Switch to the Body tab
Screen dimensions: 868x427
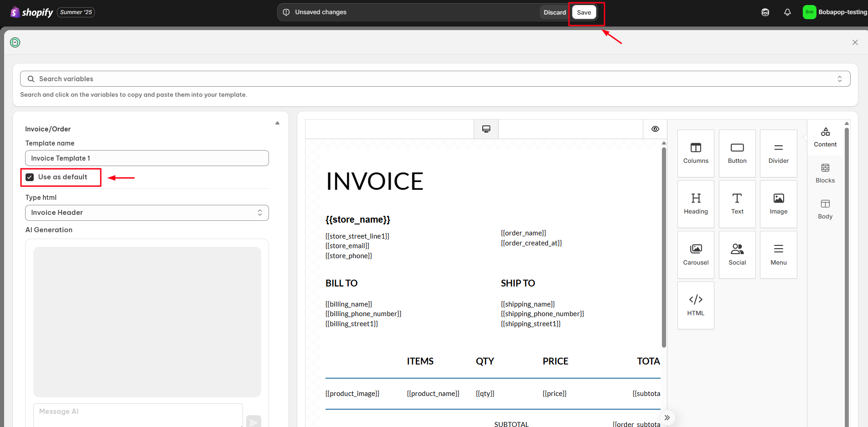pos(825,209)
